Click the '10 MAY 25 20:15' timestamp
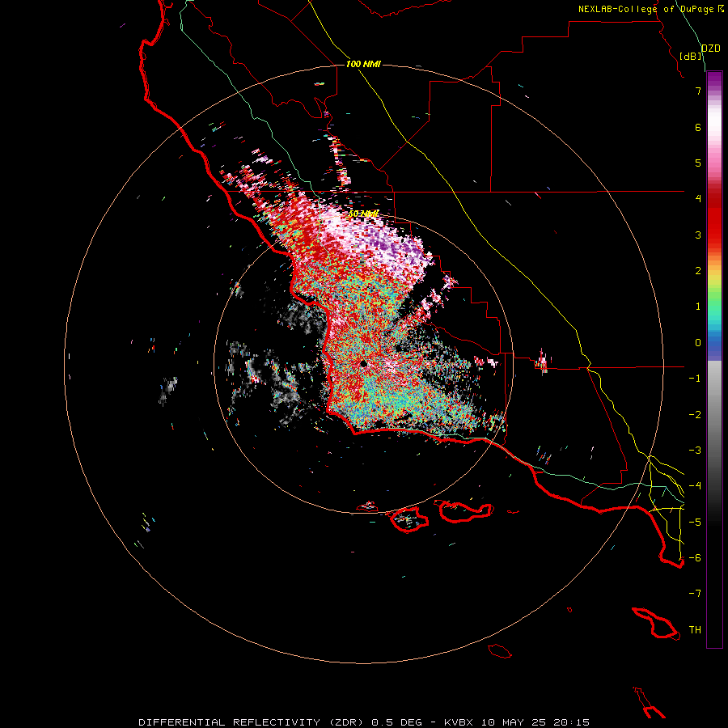Viewport: 728px width, 728px height. point(535,722)
